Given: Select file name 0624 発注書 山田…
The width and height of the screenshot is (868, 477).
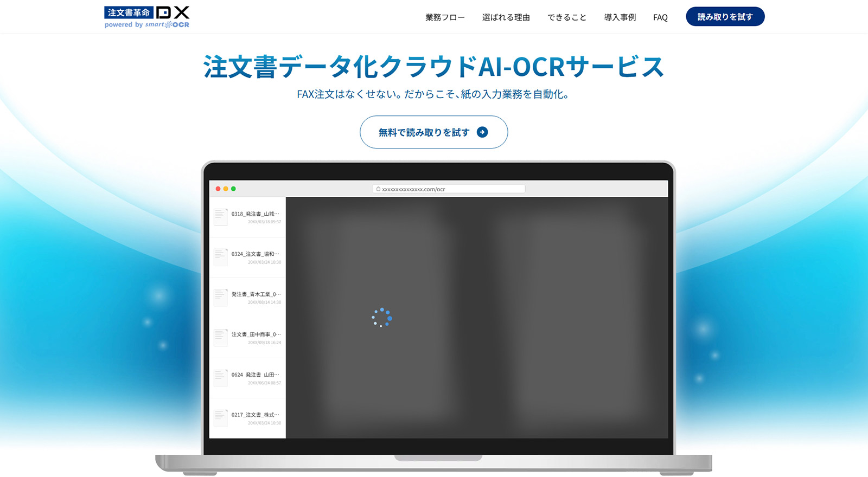Looking at the screenshot, I should pyautogui.click(x=255, y=375).
